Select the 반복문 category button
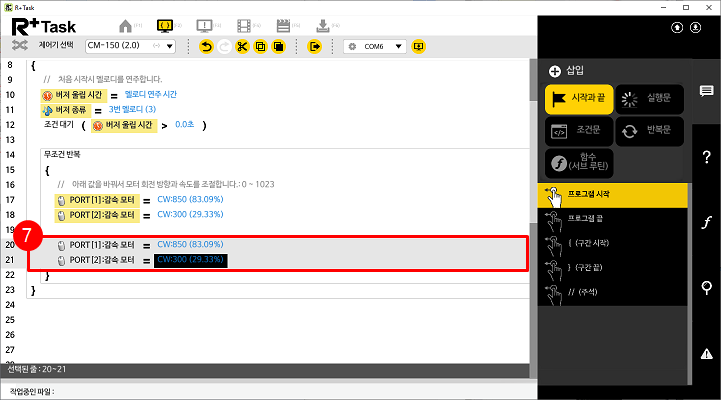 coord(648,130)
